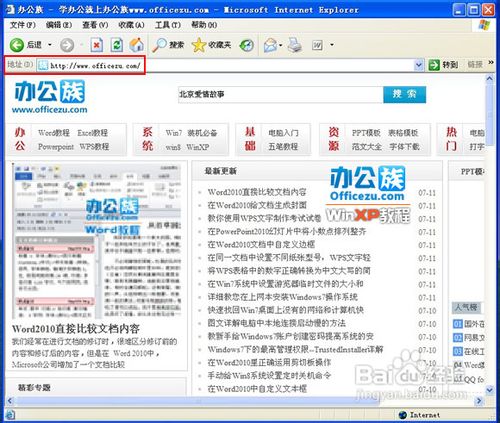Click the Windows flag logo
Screen dimensions: 500x423
484,25
